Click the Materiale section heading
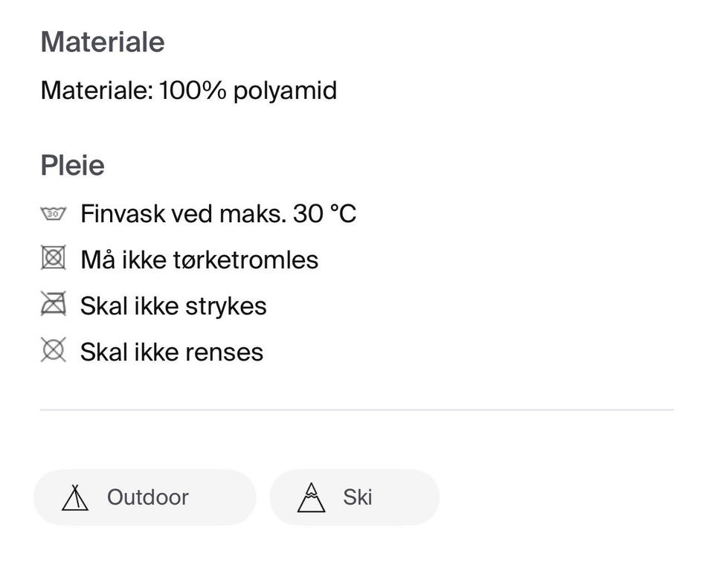714x588 pixels. [x=102, y=42]
